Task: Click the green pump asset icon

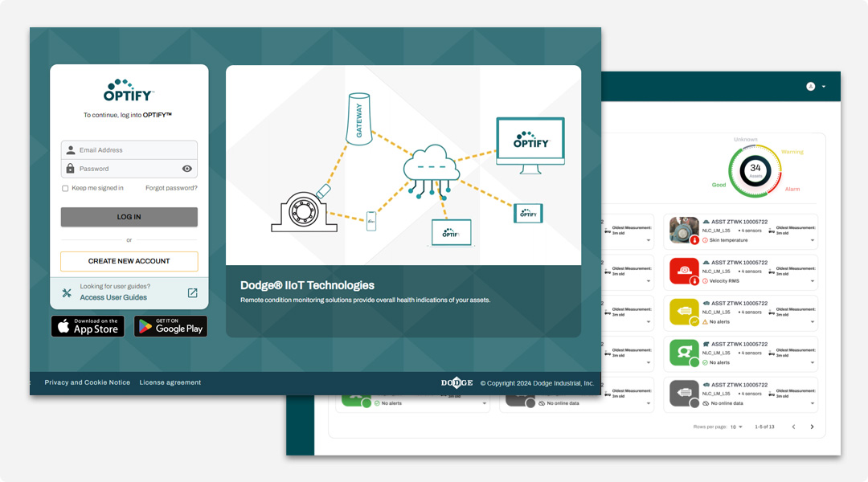Action: (684, 353)
